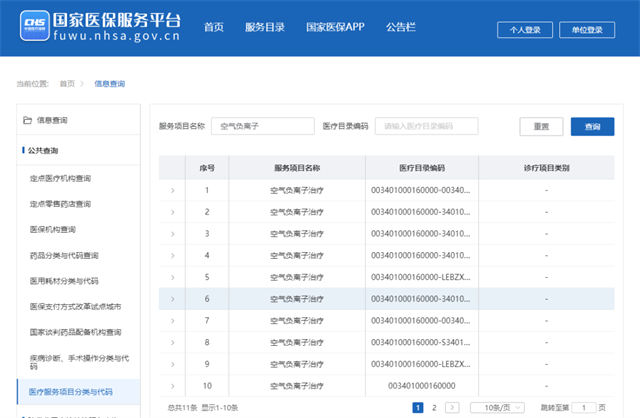Open the 首页 navigation menu
The width and height of the screenshot is (640, 418).
click(214, 27)
